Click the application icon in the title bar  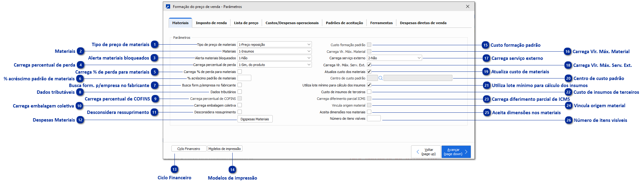[168, 6]
